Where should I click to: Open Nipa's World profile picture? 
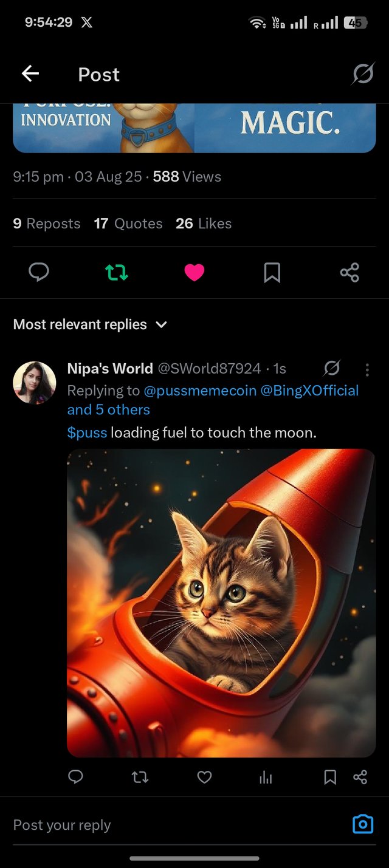tap(35, 383)
